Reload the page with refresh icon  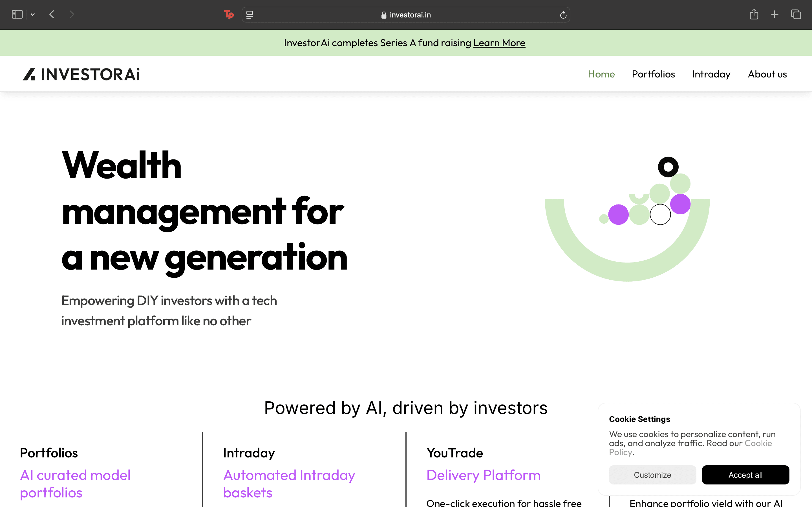pos(563,15)
